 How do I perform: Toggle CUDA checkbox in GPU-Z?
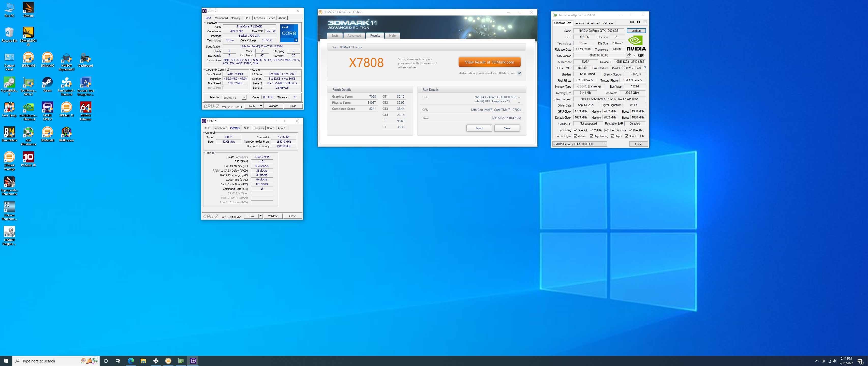point(592,130)
